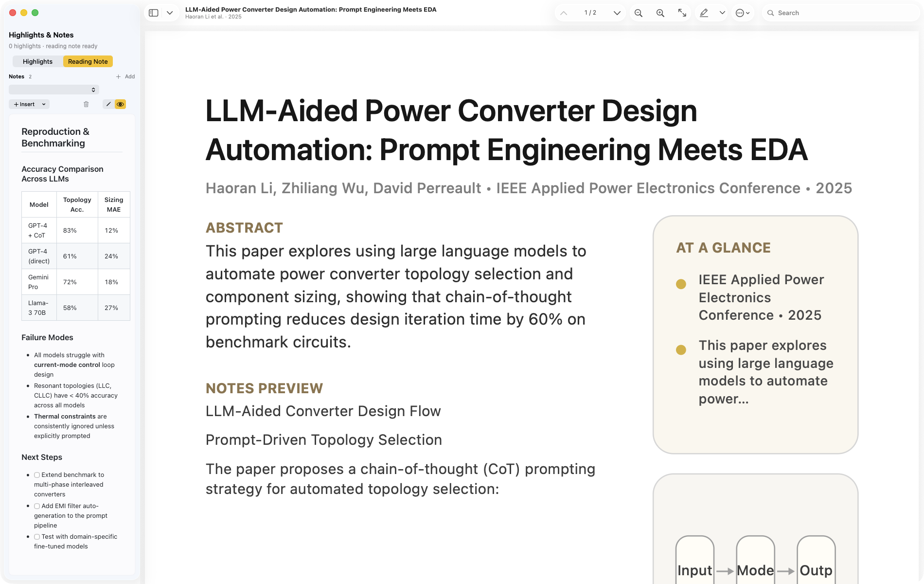924x584 pixels.
Task: Click the paper title in the toolbar
Action: point(311,9)
